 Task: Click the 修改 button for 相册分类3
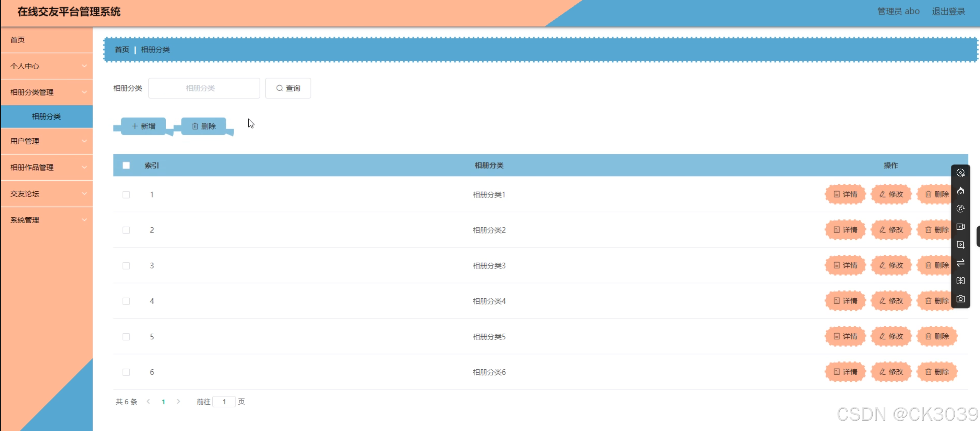(x=891, y=265)
